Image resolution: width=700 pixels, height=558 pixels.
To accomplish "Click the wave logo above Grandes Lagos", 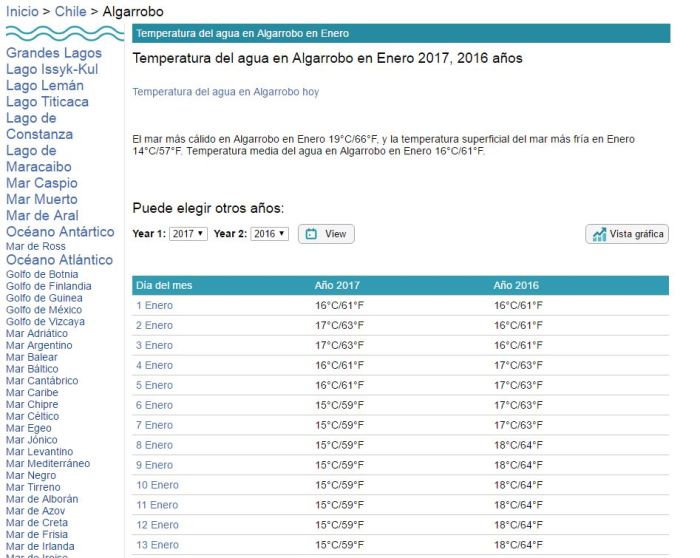I will 58,34.
